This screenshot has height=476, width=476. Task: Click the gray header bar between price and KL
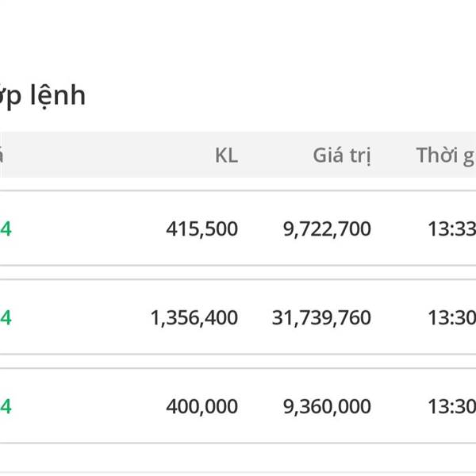pyautogui.click(x=109, y=155)
